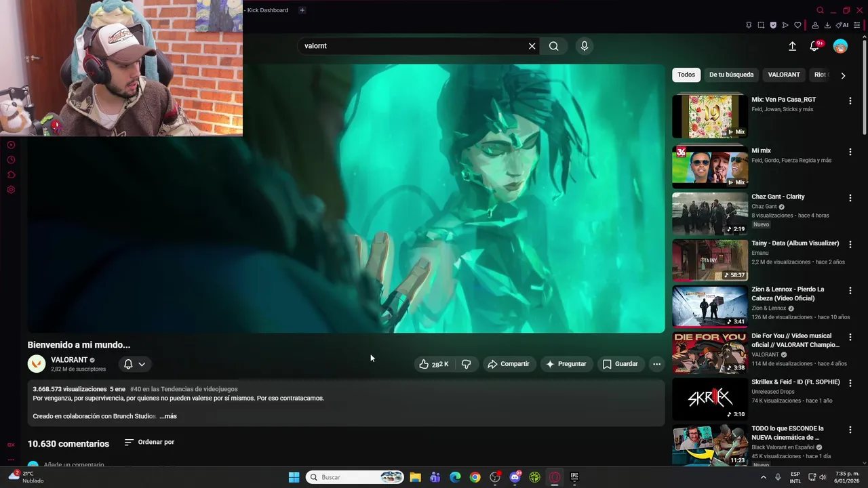Start voice search with microphone icon
The height and width of the screenshot is (488, 868).
(585, 46)
